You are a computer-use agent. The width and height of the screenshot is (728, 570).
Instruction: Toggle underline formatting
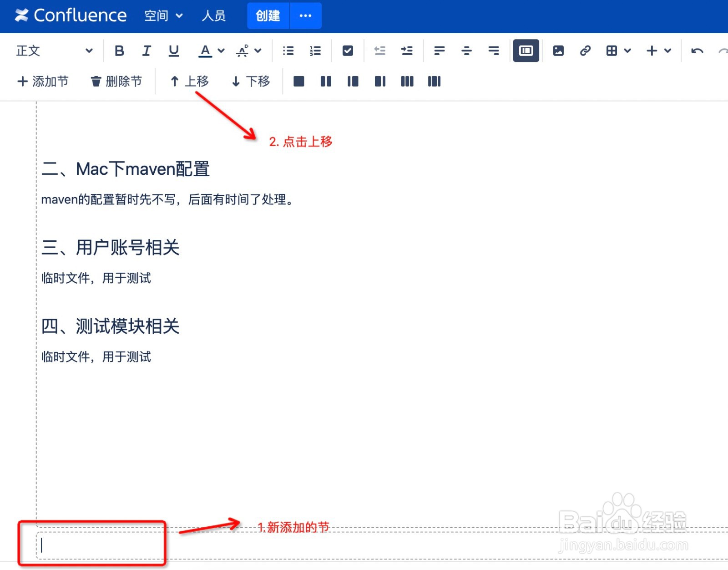pos(173,51)
